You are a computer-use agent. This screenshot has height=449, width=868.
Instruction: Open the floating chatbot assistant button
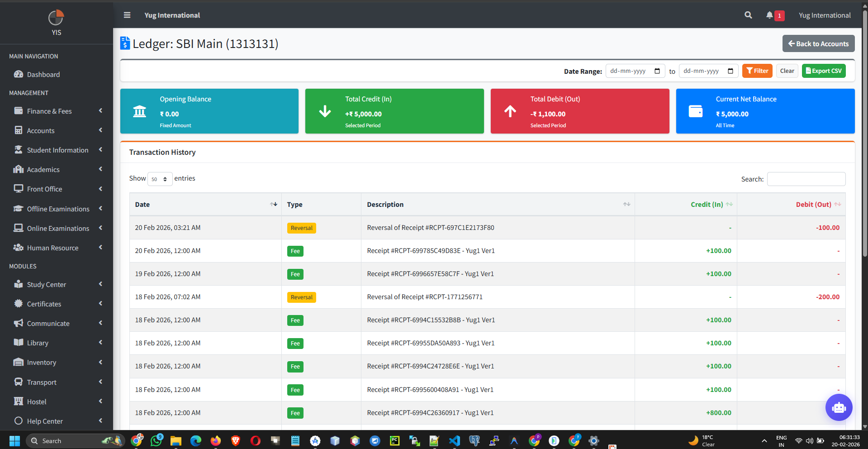coord(839,407)
